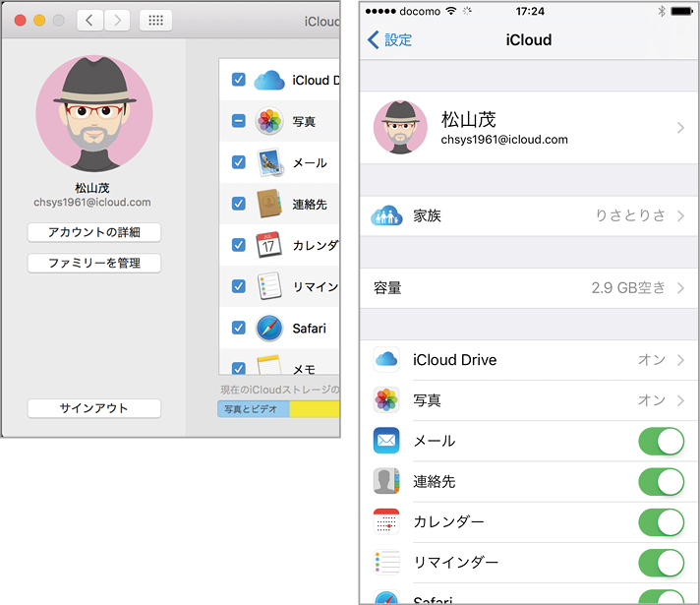Viewport: 700px width, 605px height.
Task: Open the iPhone 写真 settings row
Action: (x=529, y=400)
